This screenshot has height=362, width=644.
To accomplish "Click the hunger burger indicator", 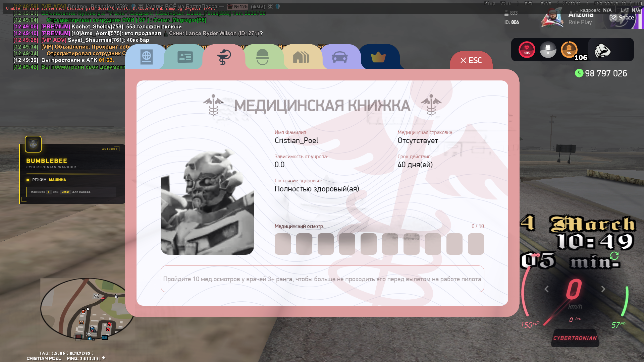I will [x=569, y=50].
